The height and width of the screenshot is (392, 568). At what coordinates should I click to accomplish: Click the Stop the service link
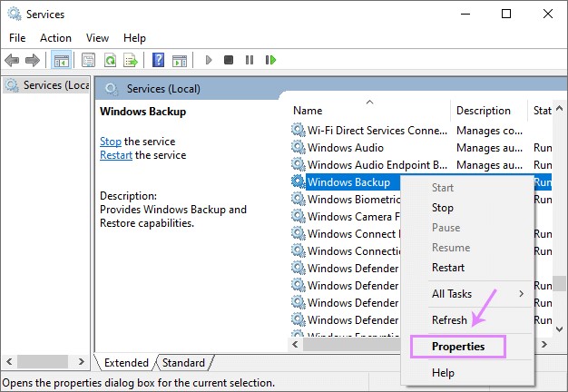pos(110,142)
